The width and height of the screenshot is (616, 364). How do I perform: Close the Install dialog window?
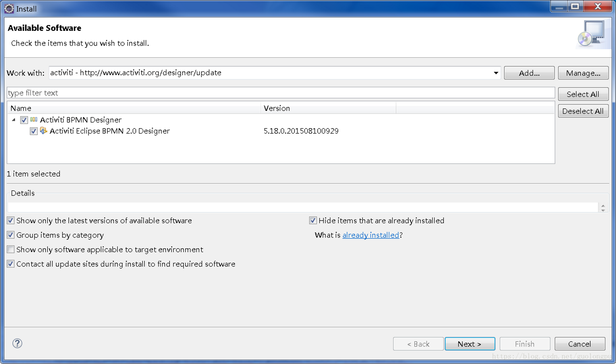598,7
